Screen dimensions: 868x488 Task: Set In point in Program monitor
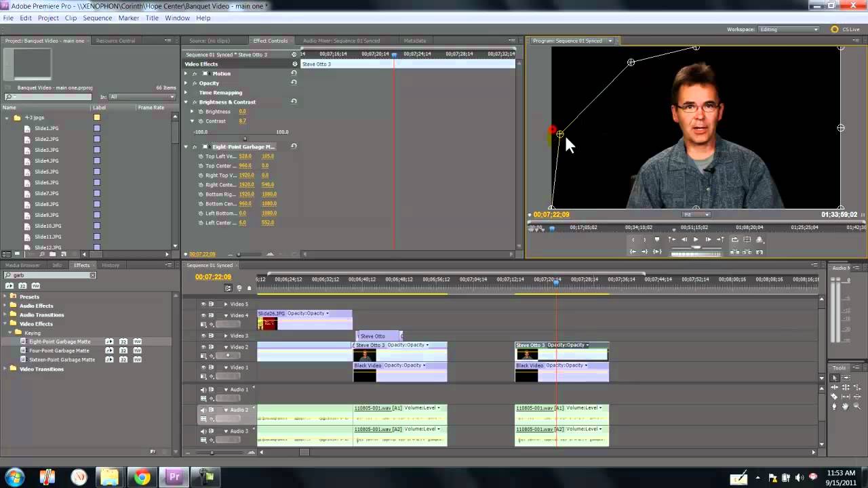click(x=633, y=239)
